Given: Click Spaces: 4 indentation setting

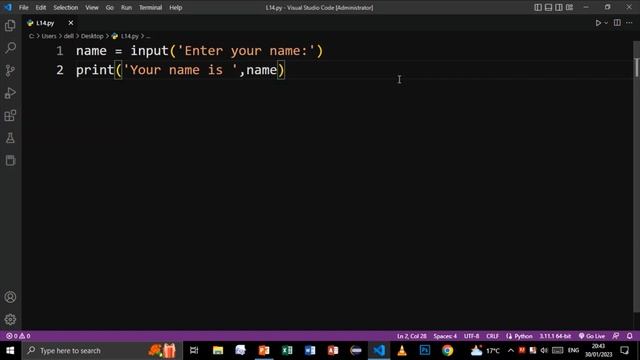Looking at the screenshot, I should (445, 336).
